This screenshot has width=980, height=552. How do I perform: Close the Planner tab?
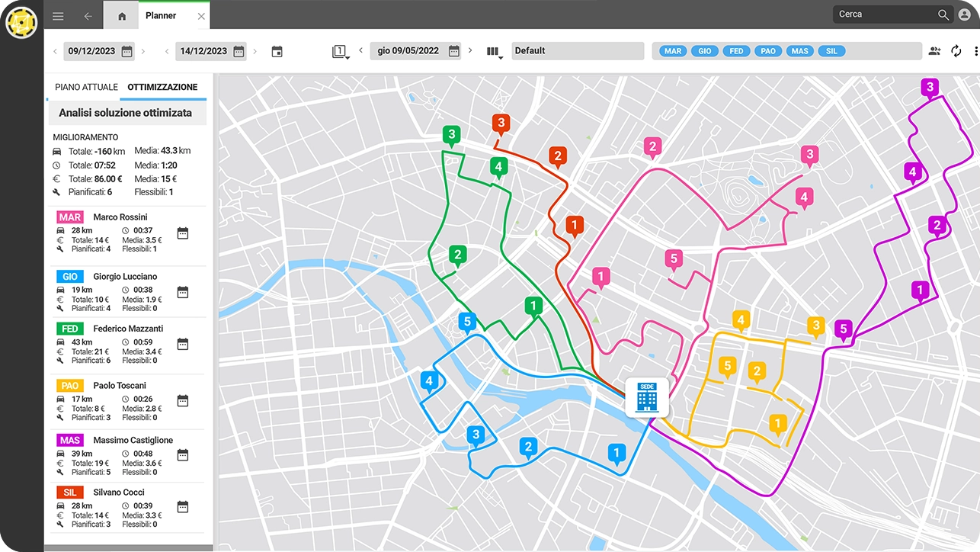coord(201,16)
